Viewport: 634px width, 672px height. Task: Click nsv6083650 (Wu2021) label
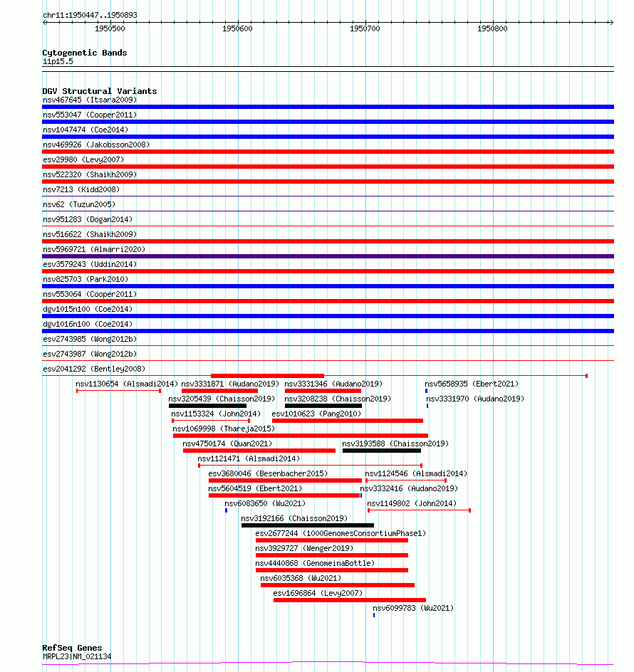click(265, 503)
